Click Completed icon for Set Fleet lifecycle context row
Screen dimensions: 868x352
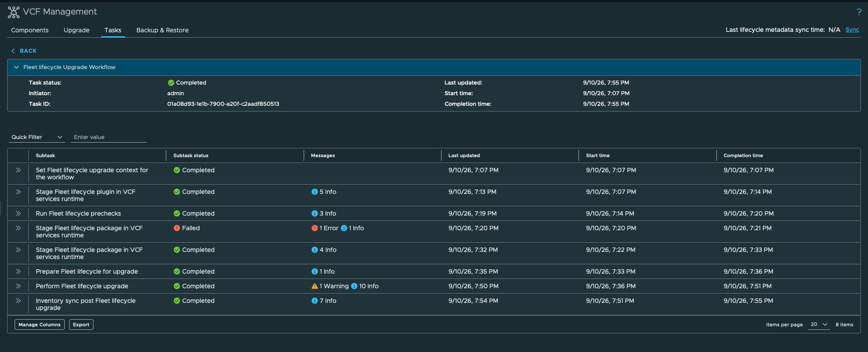(177, 170)
